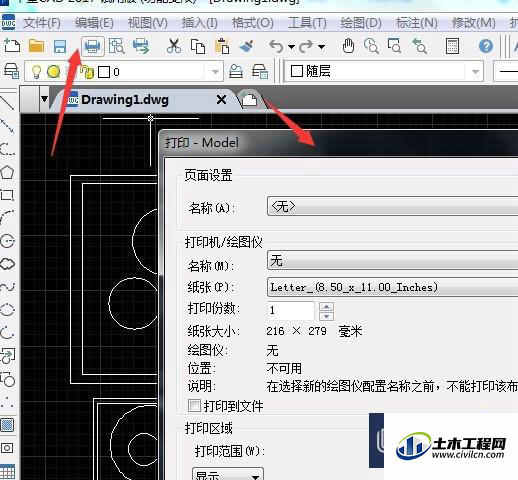The height and width of the screenshot is (480, 518).
Task: Click the new drawing tab button
Action: click(250, 99)
